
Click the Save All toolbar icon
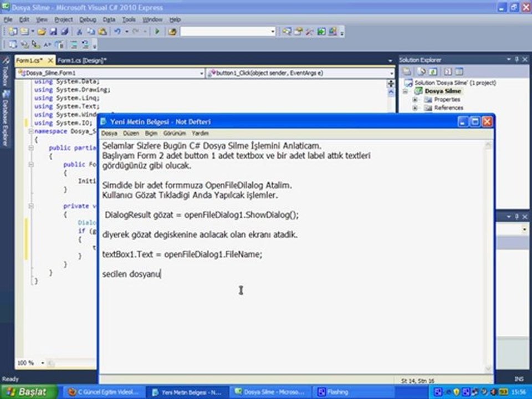click(64, 32)
